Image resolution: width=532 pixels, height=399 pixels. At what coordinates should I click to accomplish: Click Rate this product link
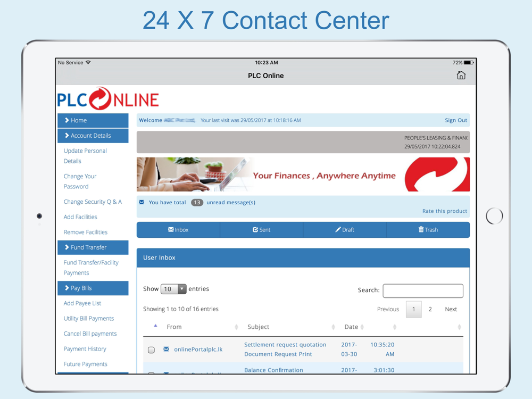point(444,211)
